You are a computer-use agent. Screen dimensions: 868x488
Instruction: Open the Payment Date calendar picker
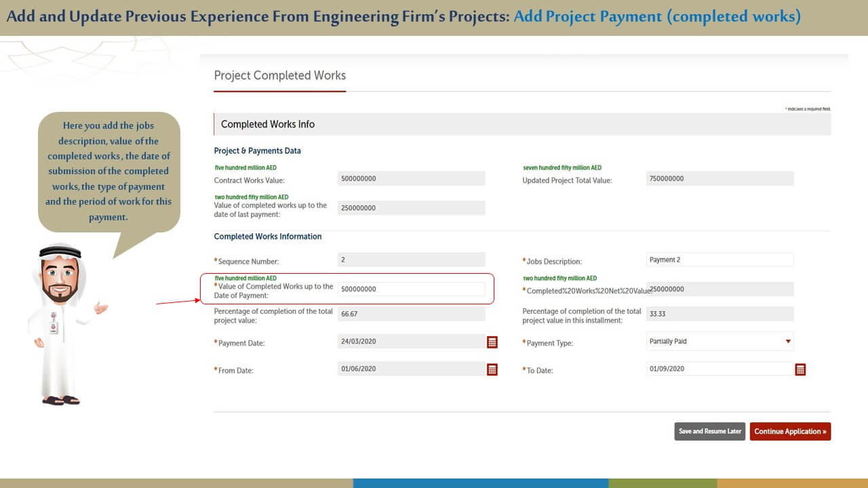point(492,342)
